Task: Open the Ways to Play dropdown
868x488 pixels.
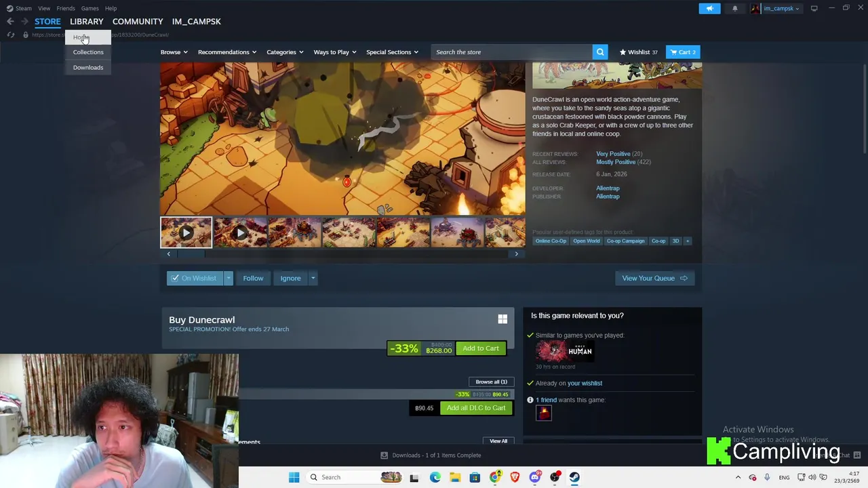Action: (x=335, y=52)
